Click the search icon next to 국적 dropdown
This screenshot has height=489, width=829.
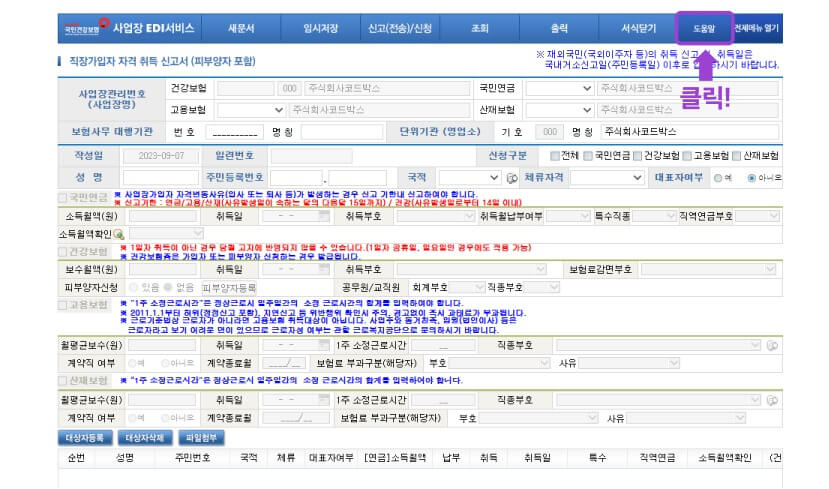click(512, 178)
